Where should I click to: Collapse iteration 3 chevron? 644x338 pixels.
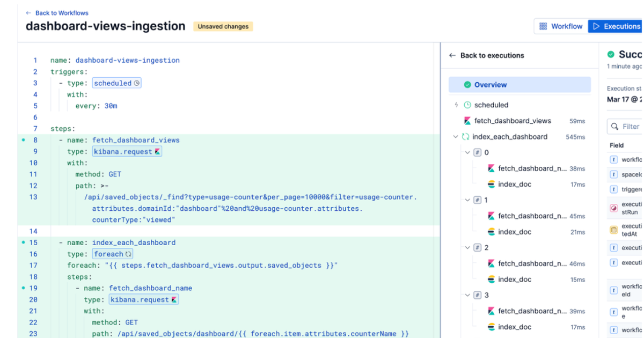pyautogui.click(x=467, y=295)
